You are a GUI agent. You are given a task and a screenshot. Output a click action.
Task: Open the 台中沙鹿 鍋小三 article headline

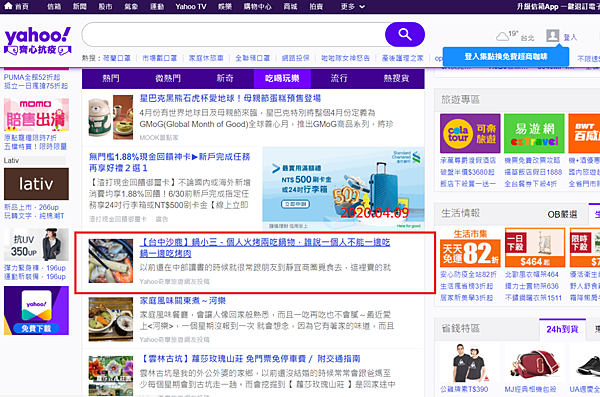tap(265, 248)
